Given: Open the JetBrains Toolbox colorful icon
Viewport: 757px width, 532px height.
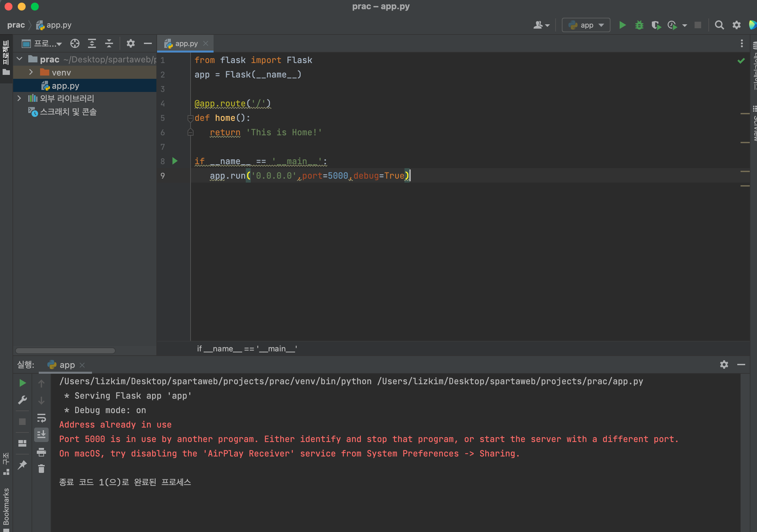Looking at the screenshot, I should coord(753,25).
